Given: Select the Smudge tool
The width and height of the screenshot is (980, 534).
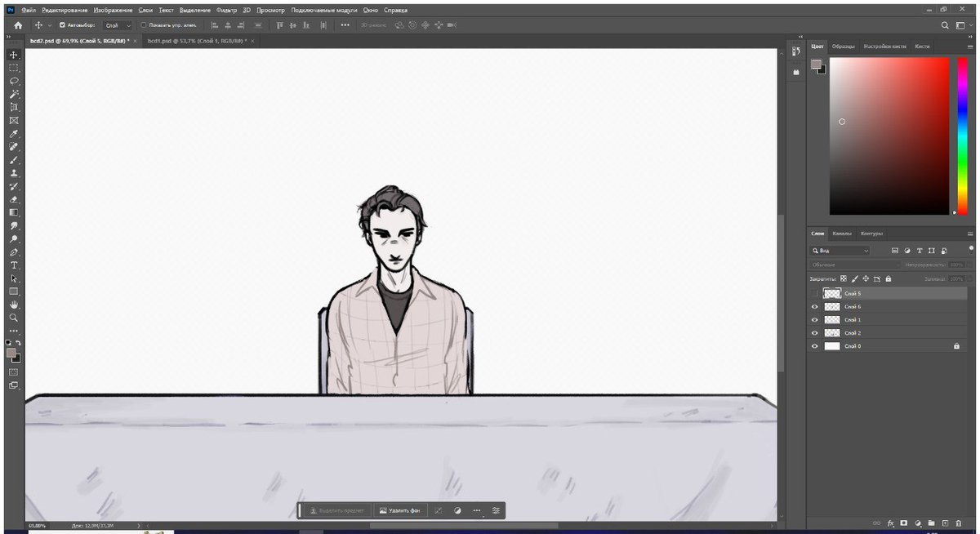Looking at the screenshot, I should [14, 225].
